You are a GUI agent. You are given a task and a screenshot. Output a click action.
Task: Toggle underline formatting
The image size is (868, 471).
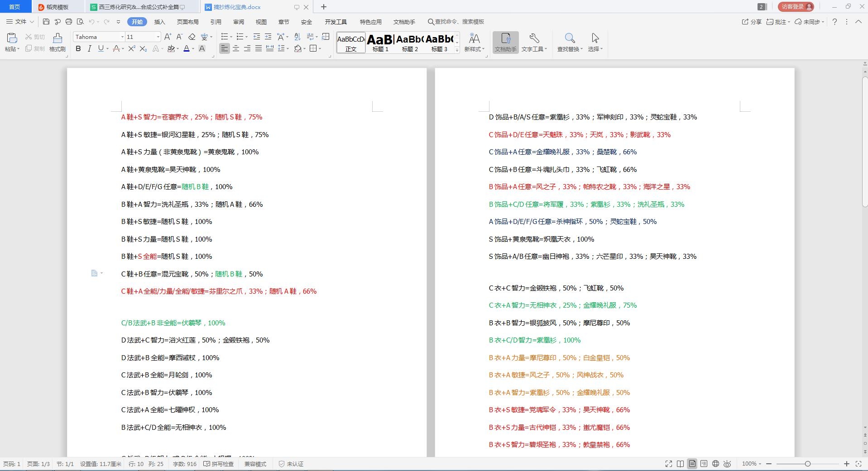[x=101, y=48]
